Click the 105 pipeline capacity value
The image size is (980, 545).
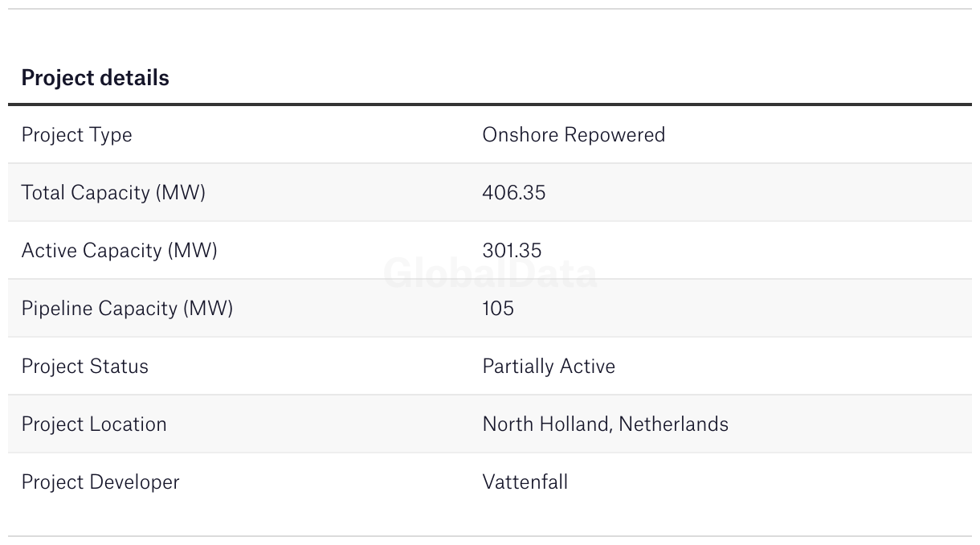click(498, 309)
